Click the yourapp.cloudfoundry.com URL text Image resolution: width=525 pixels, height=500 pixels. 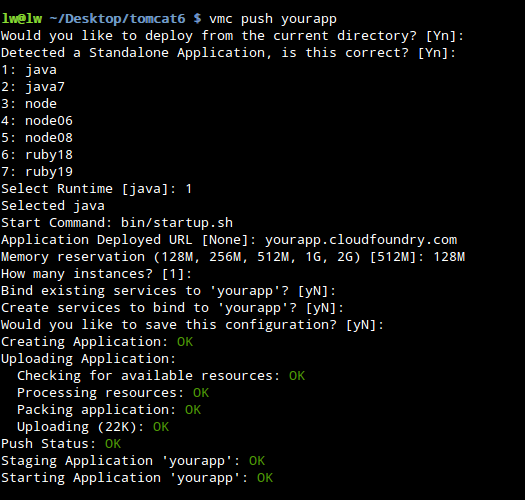(361, 240)
